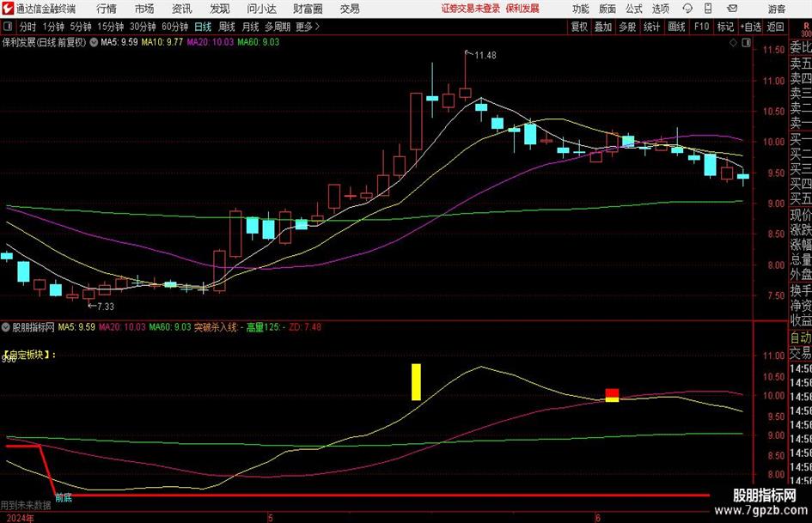Click the 画线 drawing tools button
Image resolution: width=812 pixels, height=523 pixels.
click(x=676, y=27)
